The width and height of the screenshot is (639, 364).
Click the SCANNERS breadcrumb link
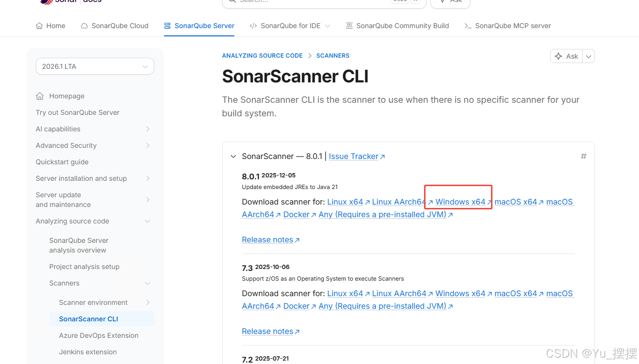[x=333, y=56]
